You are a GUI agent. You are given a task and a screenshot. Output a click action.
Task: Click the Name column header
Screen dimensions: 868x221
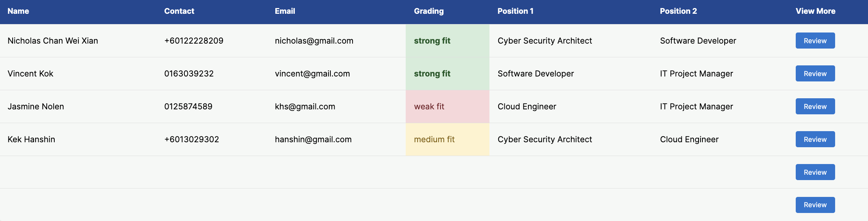click(18, 11)
